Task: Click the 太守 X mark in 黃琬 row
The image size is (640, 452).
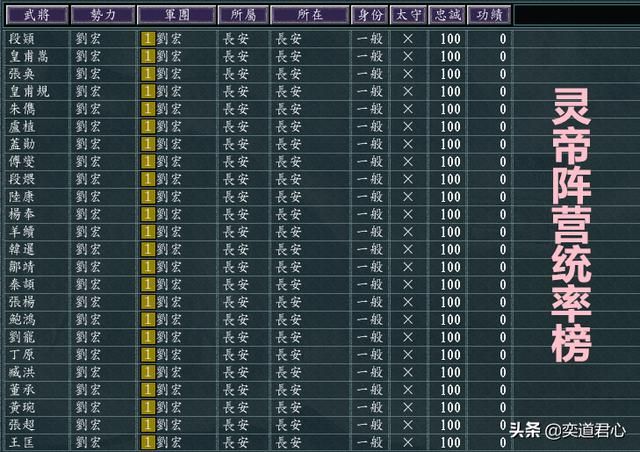Action: tap(408, 407)
